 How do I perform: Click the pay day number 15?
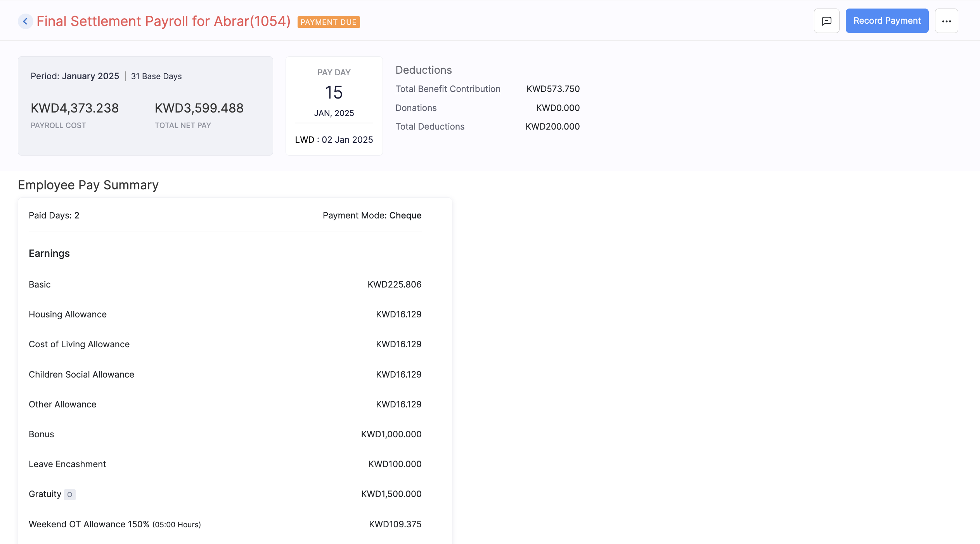click(x=334, y=92)
